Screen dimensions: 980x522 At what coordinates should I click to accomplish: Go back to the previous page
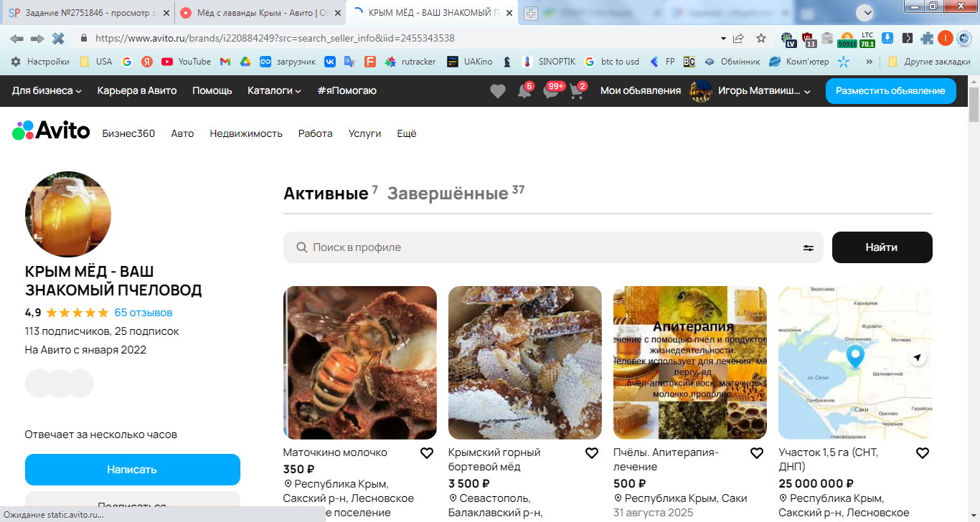click(17, 38)
